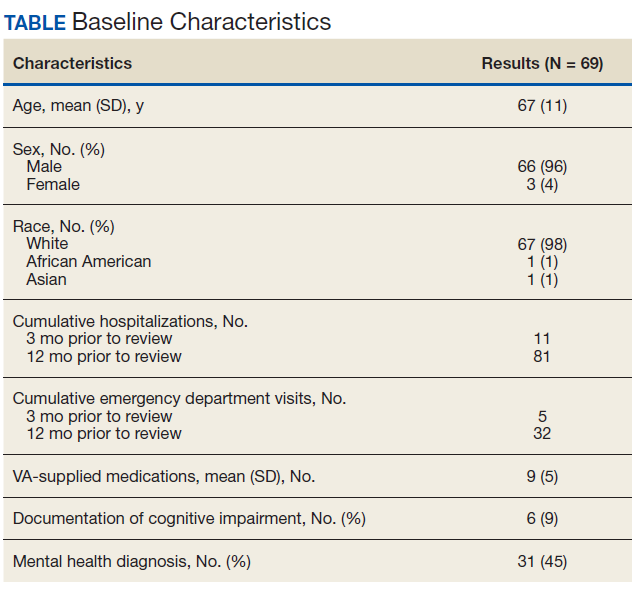The width and height of the screenshot is (634, 590).
Task: Select the "Asian" sub-row label
Action: point(47,279)
